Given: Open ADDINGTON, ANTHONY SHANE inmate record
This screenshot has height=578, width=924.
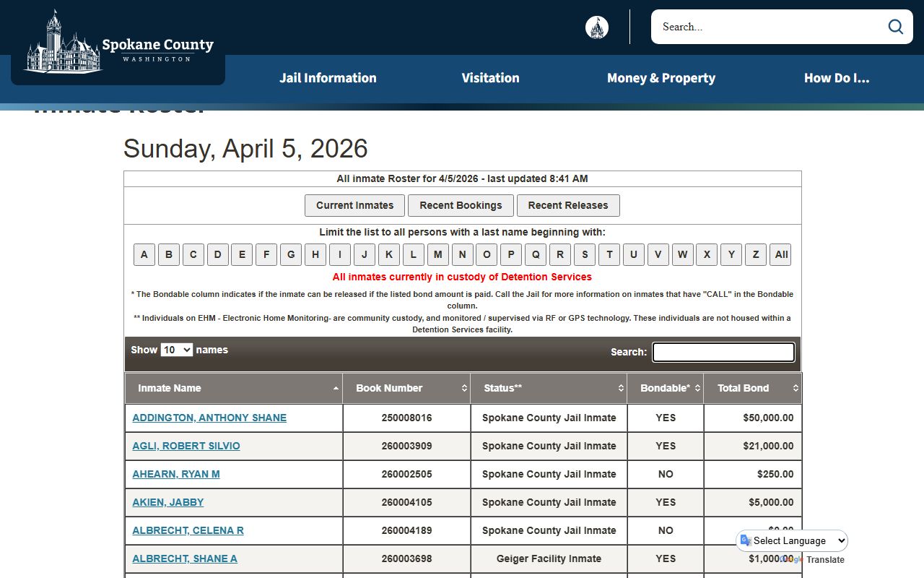Looking at the screenshot, I should click(x=209, y=418).
